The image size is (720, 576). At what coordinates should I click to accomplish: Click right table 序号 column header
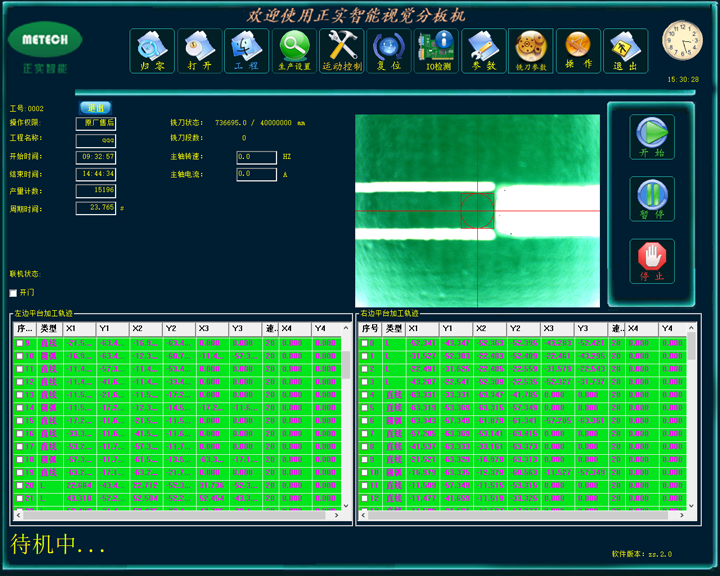(370, 328)
